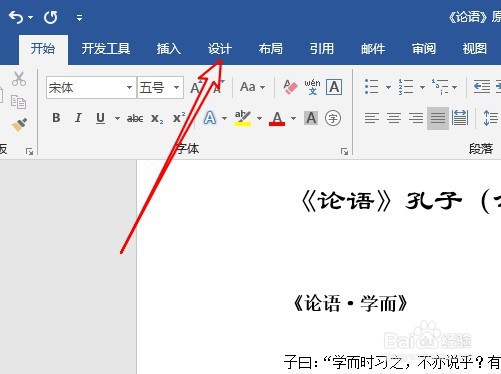Viewport: 501px width, 374px height.
Task: Expand highlight color dropdown arrow
Action: pyautogui.click(x=259, y=118)
